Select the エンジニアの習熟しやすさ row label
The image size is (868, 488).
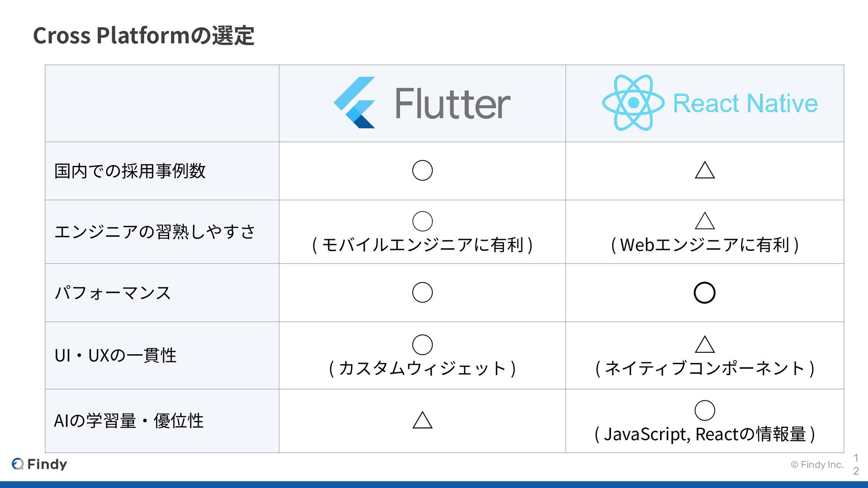tap(155, 232)
